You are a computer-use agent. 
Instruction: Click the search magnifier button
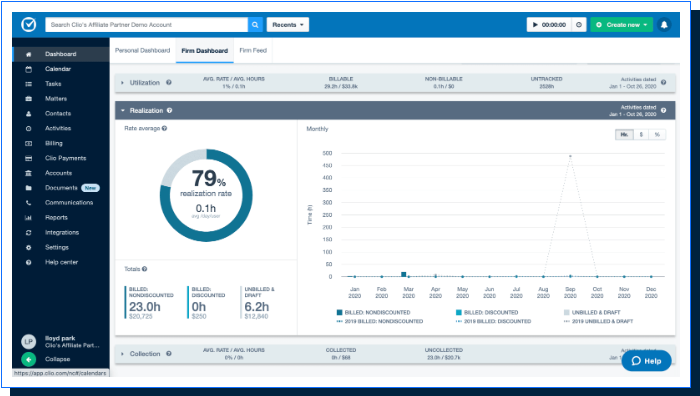point(255,25)
